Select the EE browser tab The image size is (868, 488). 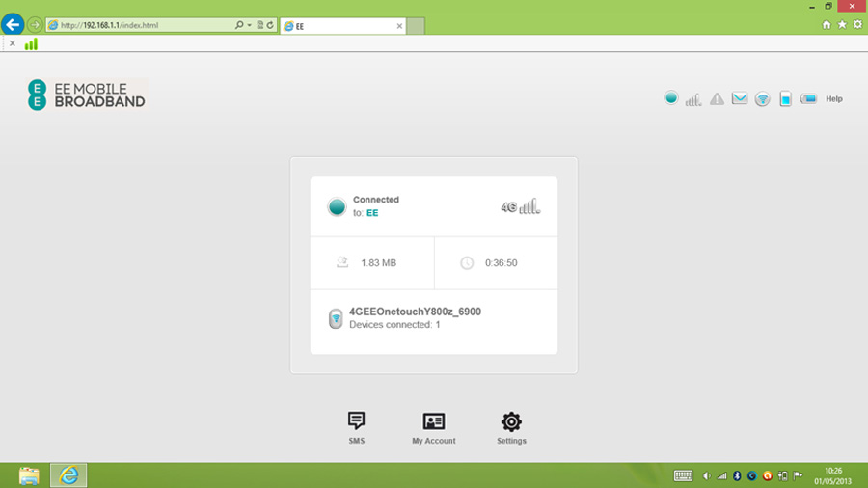click(342, 26)
